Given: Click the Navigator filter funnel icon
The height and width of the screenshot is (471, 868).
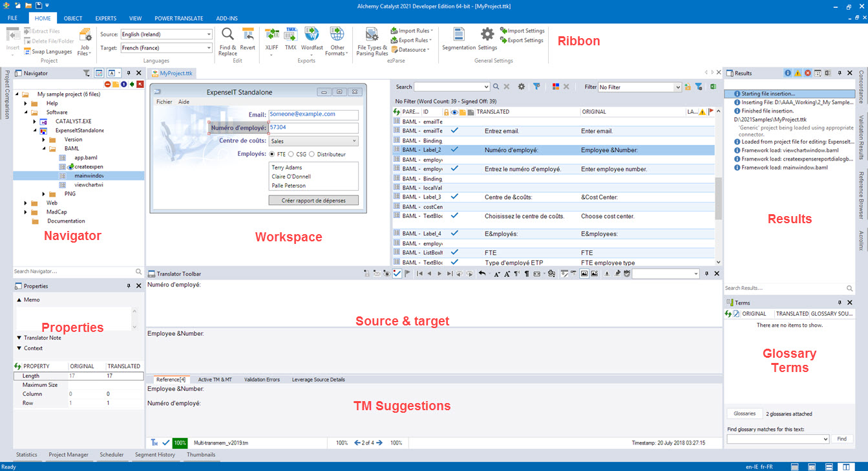Looking at the screenshot, I should (x=87, y=73).
